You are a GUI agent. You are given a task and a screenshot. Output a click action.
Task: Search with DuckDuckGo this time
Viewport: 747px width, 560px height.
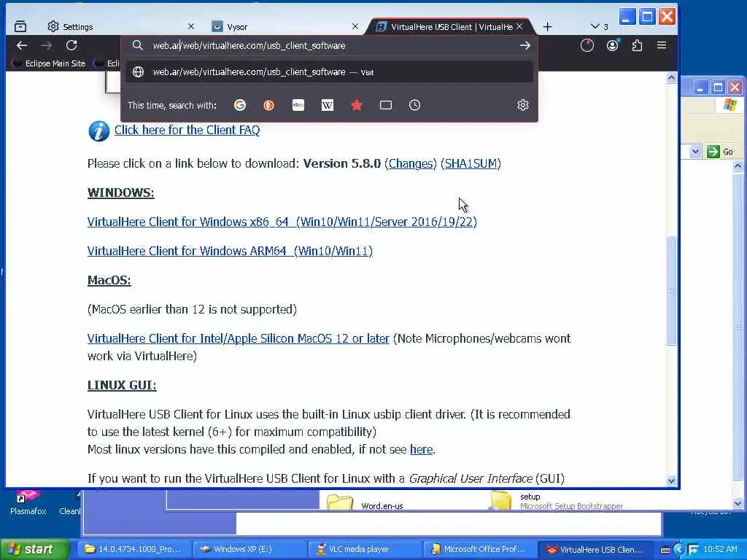pos(269,105)
